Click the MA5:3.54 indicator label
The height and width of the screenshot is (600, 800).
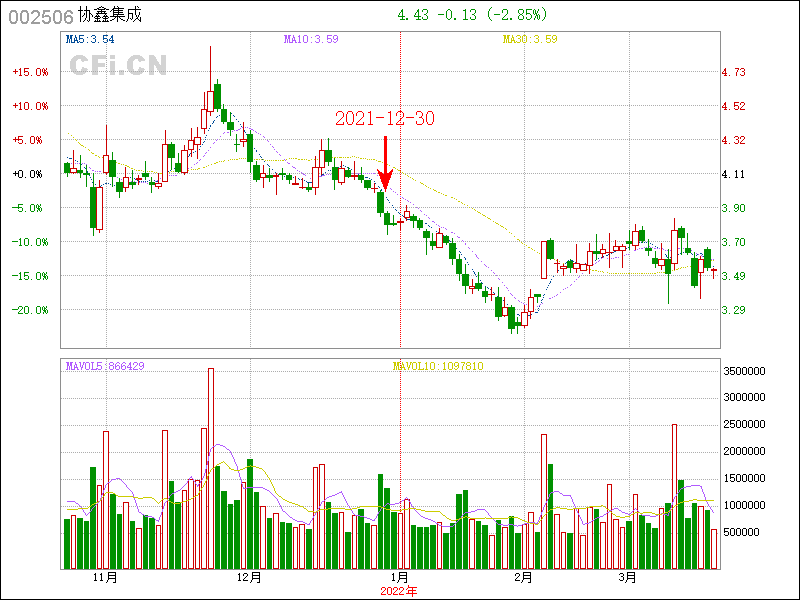coord(90,40)
